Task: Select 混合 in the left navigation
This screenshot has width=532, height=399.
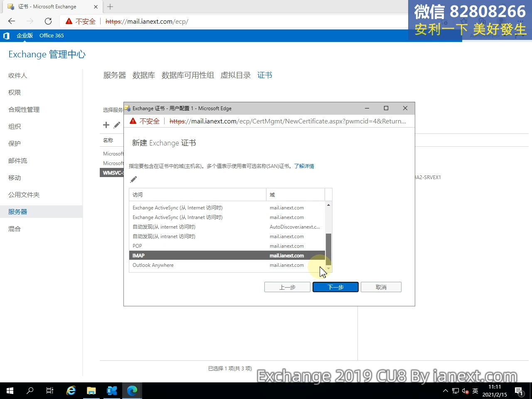Action: 15,229
